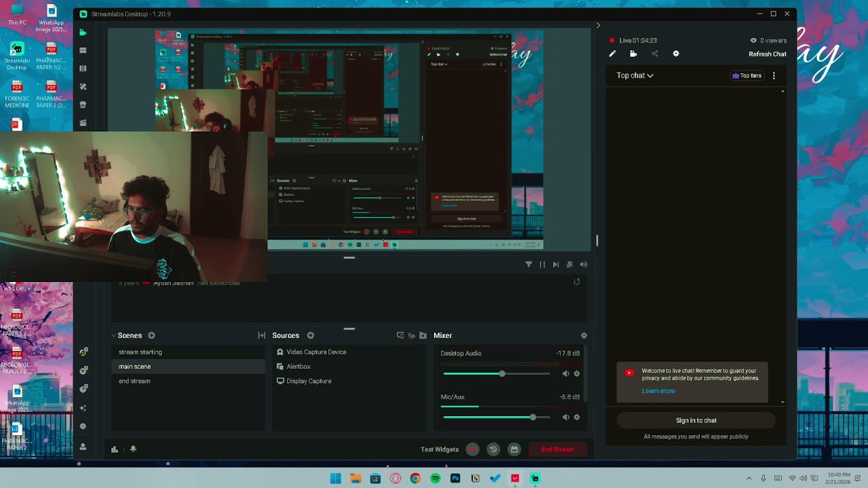Open the account profile icon in the sidebar
Image resolution: width=868 pixels, height=488 pixels.
click(x=83, y=447)
